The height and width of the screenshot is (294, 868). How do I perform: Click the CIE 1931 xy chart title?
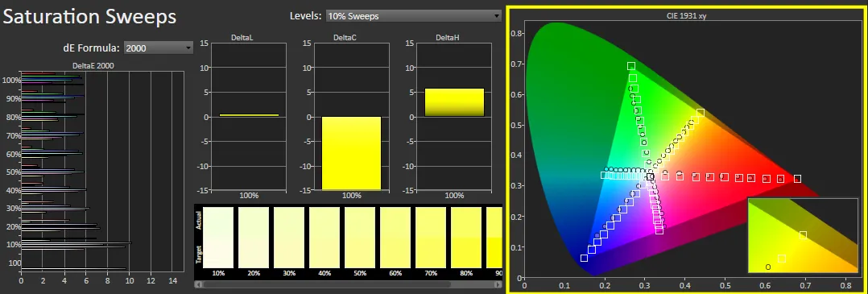(x=686, y=16)
